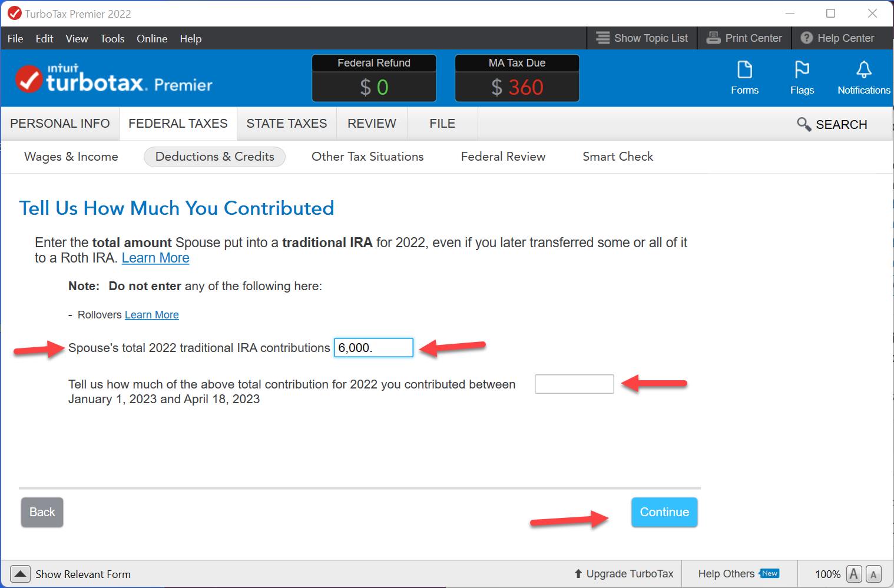
Task: Show Topic List
Action: click(642, 38)
